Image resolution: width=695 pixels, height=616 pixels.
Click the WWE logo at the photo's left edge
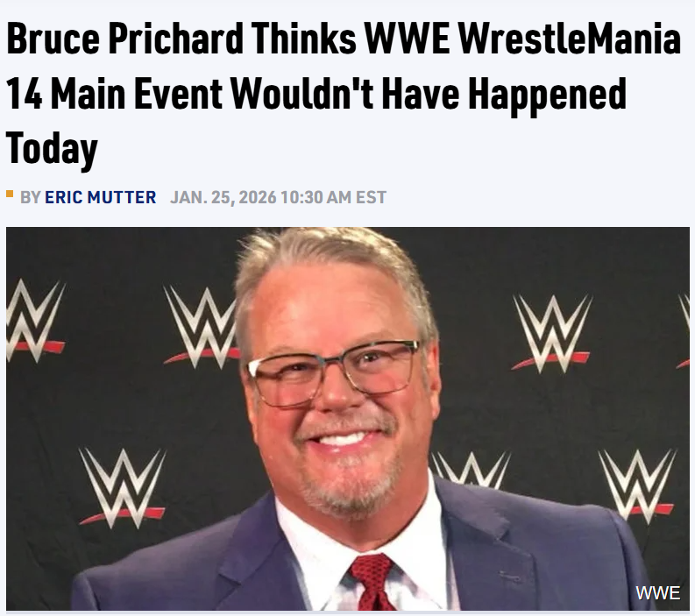coord(33,322)
